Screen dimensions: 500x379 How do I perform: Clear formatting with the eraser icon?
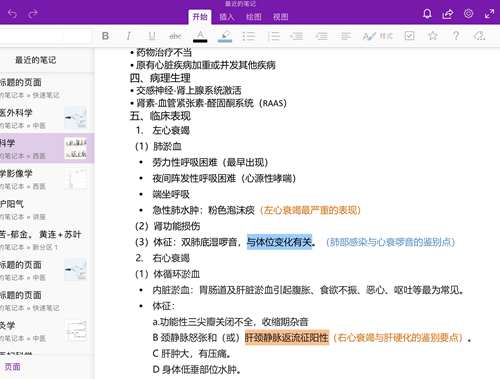(479, 36)
